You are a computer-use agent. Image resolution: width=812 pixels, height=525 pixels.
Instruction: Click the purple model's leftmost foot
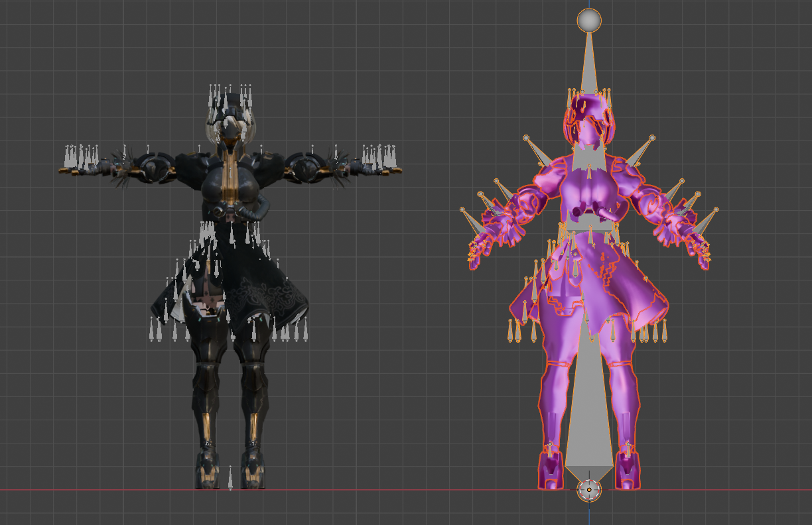551,469
